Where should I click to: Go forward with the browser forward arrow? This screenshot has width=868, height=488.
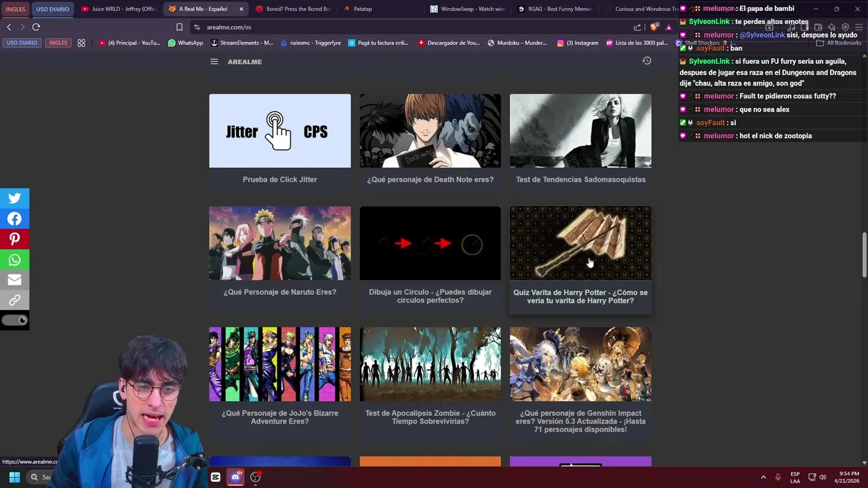22,27
